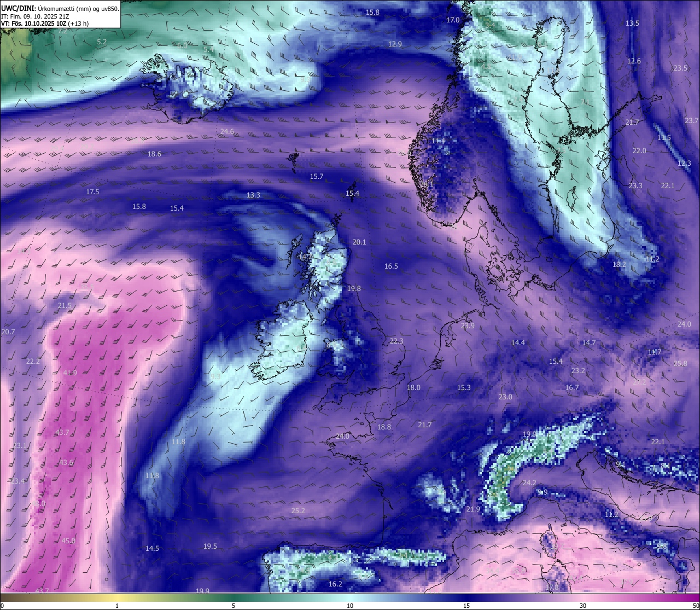Click the 16.5 value label
The image size is (700, 610).
[391, 266]
